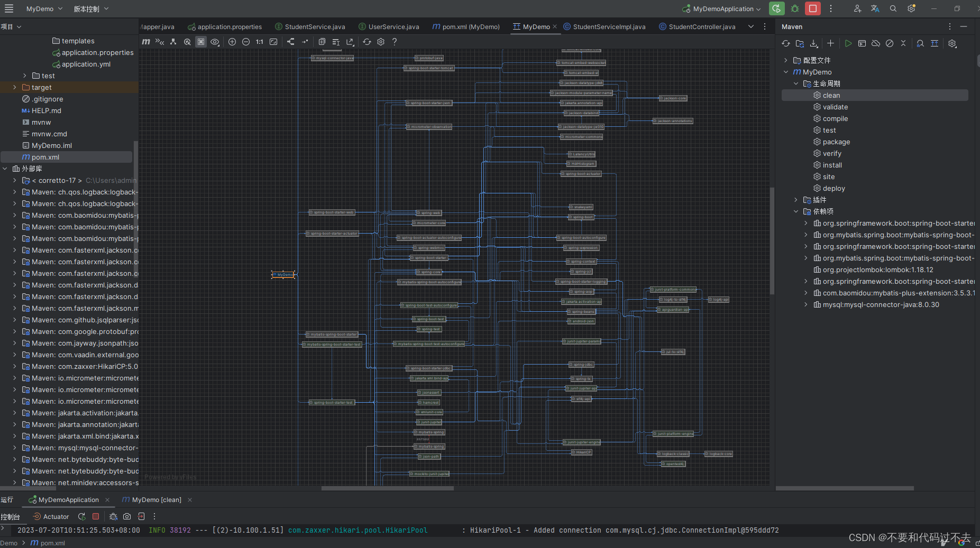Set diagram to actual size 1:1
The width and height of the screenshot is (980, 548).
tap(260, 42)
